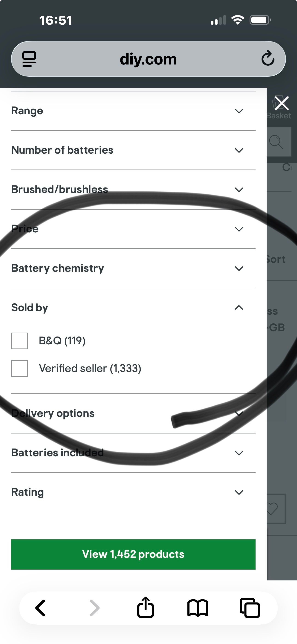The height and width of the screenshot is (644, 297).
Task: Open the Rating filter chevron
Action: pyautogui.click(x=239, y=492)
